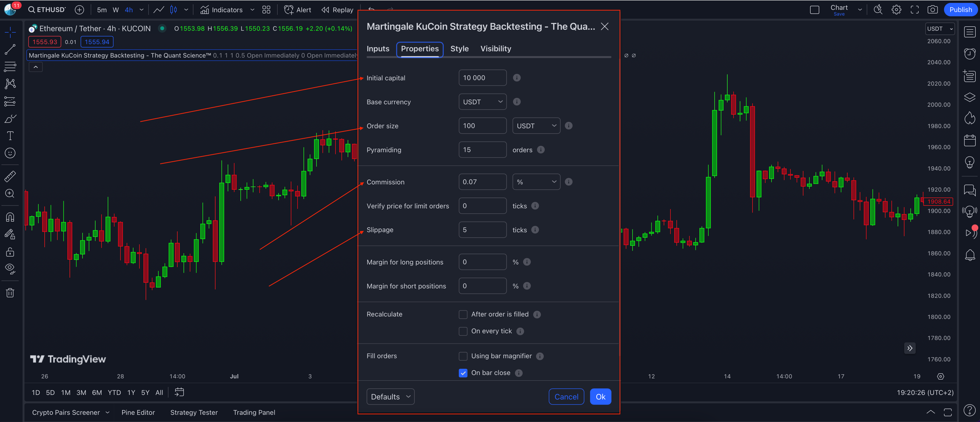Click the trash remove objects icon
The width and height of the screenshot is (980, 422).
pos(10,293)
